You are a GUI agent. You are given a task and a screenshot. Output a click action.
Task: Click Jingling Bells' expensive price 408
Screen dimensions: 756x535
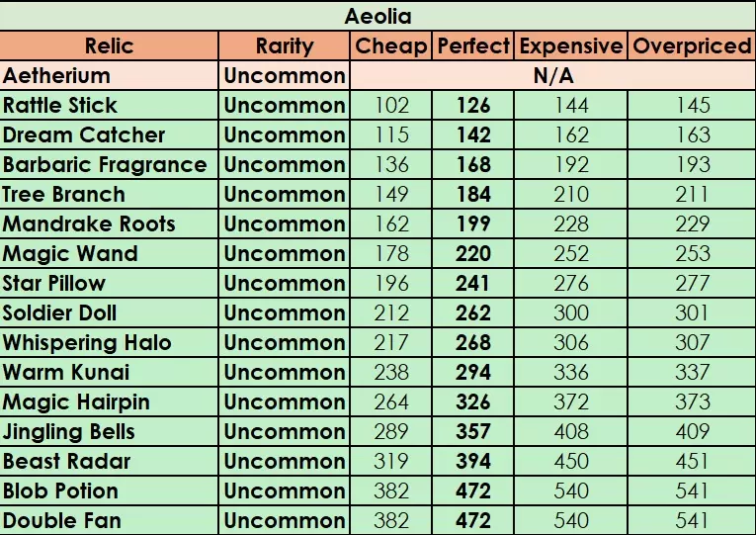571,431
